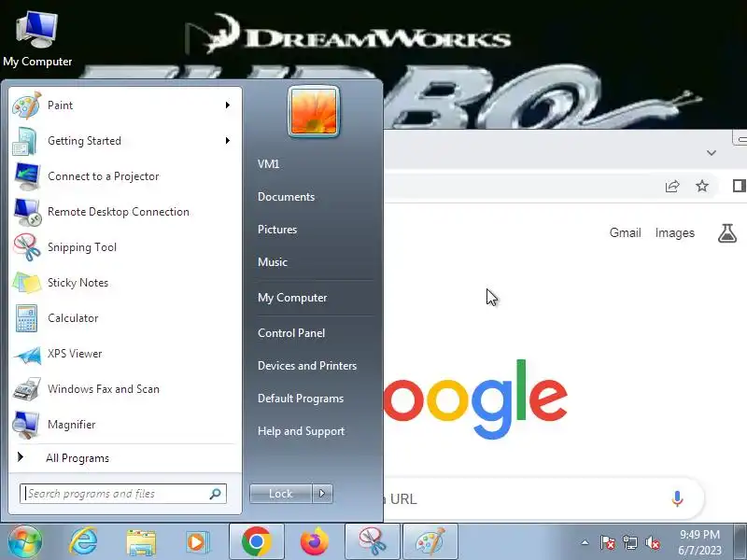
Task: Open Windows Media Player taskbar icon
Action: pyautogui.click(x=197, y=542)
